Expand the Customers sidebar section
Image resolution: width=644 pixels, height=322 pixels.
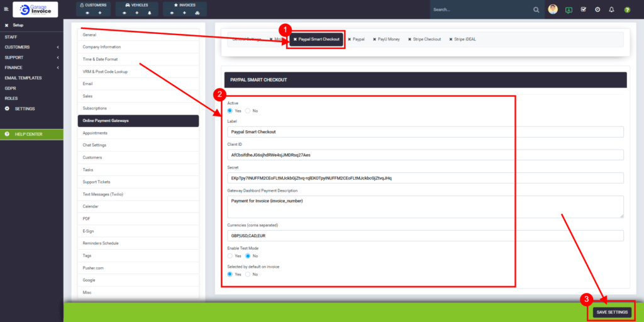click(x=31, y=47)
